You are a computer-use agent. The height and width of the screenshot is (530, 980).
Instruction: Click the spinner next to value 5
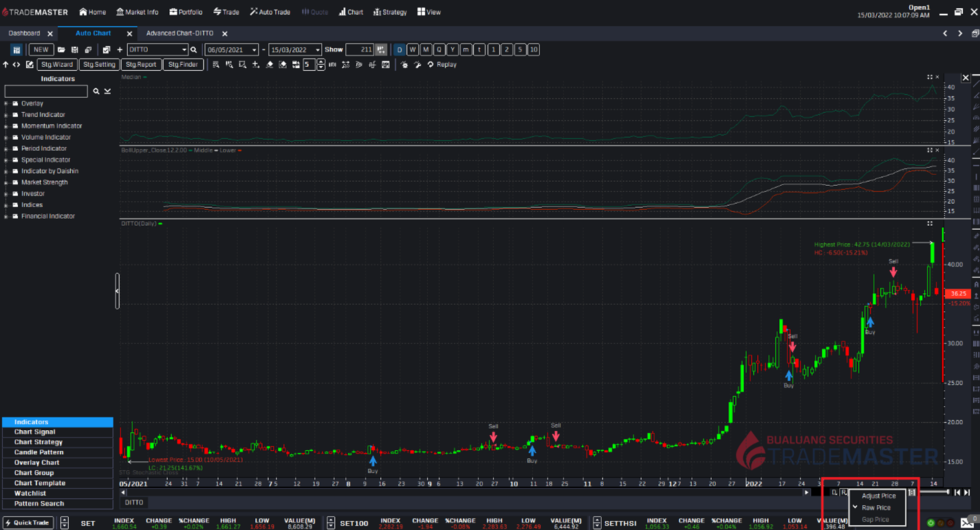(321, 65)
